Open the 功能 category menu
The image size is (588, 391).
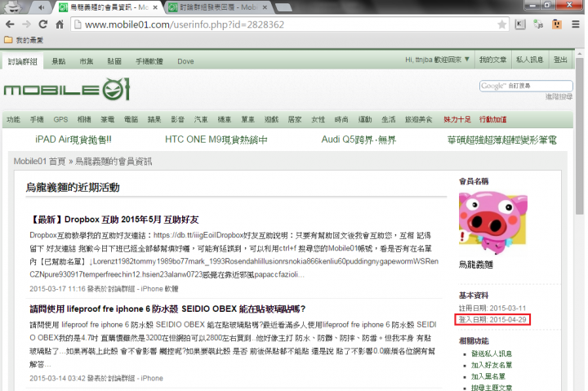coord(13,120)
